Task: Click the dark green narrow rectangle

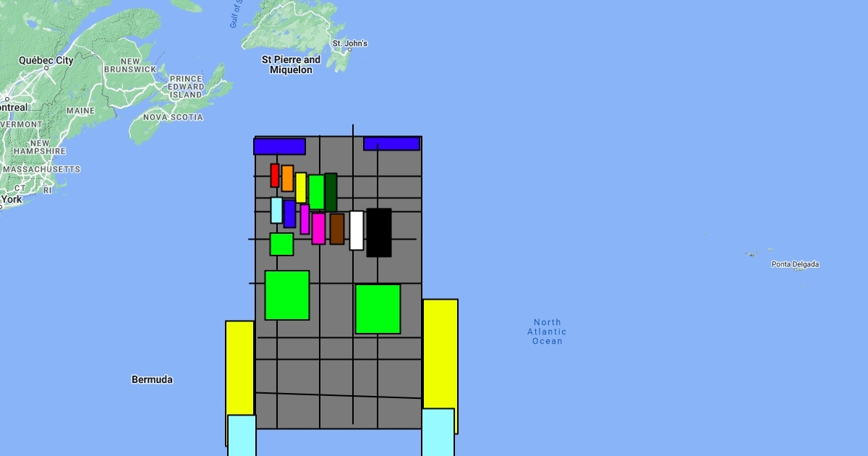Action: pos(331,192)
